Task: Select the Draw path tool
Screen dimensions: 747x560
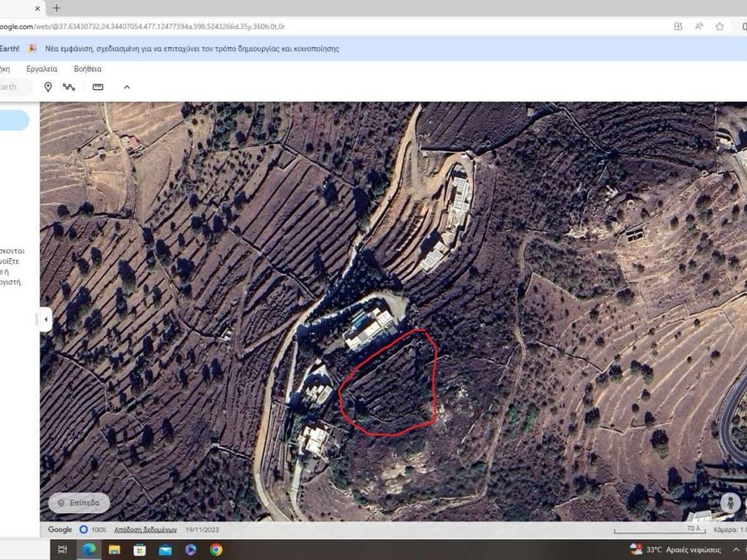Action: [69, 87]
